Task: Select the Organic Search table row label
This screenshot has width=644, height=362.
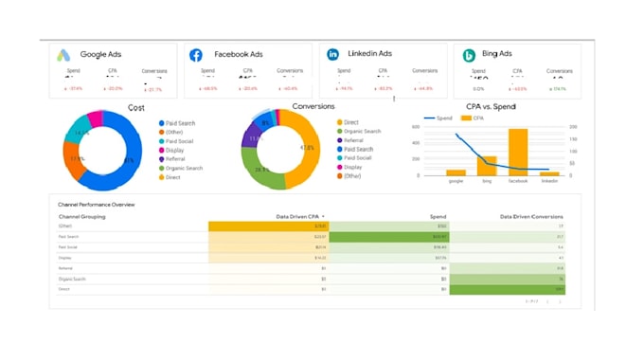Action: point(72,279)
